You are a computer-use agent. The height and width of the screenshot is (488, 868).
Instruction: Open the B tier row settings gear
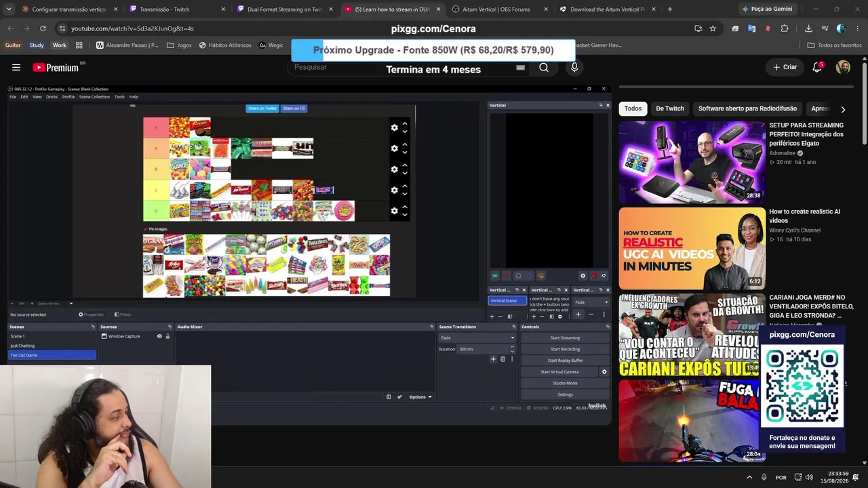pos(394,169)
